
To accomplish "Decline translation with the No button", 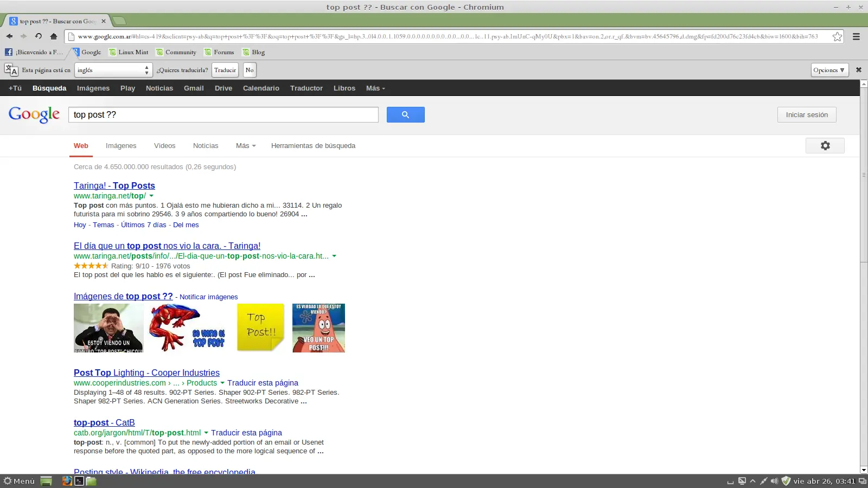I will pyautogui.click(x=250, y=70).
